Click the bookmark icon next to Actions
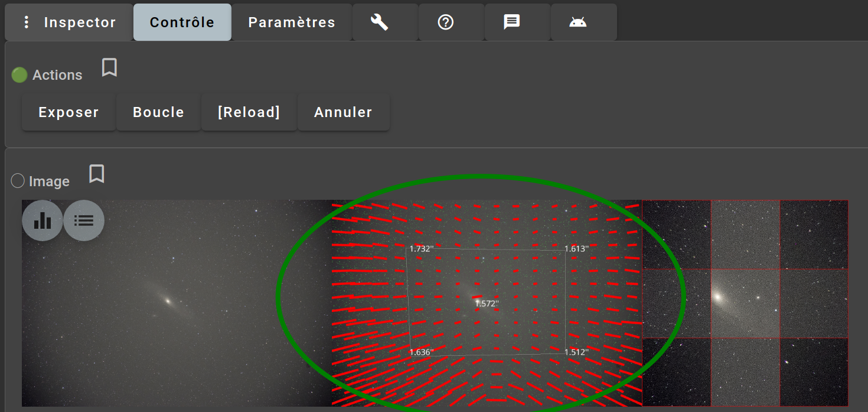The width and height of the screenshot is (868, 412). pyautogui.click(x=109, y=67)
